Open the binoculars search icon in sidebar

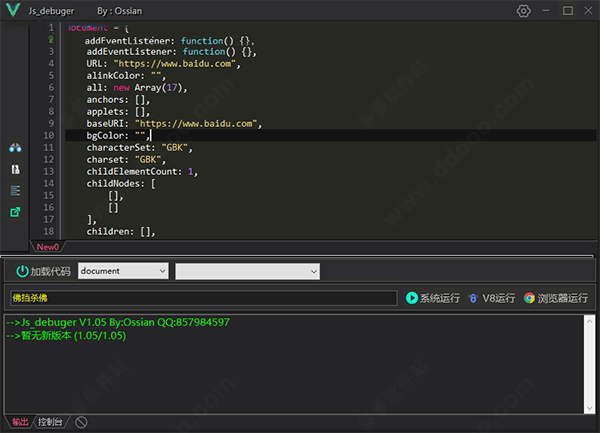click(x=15, y=148)
